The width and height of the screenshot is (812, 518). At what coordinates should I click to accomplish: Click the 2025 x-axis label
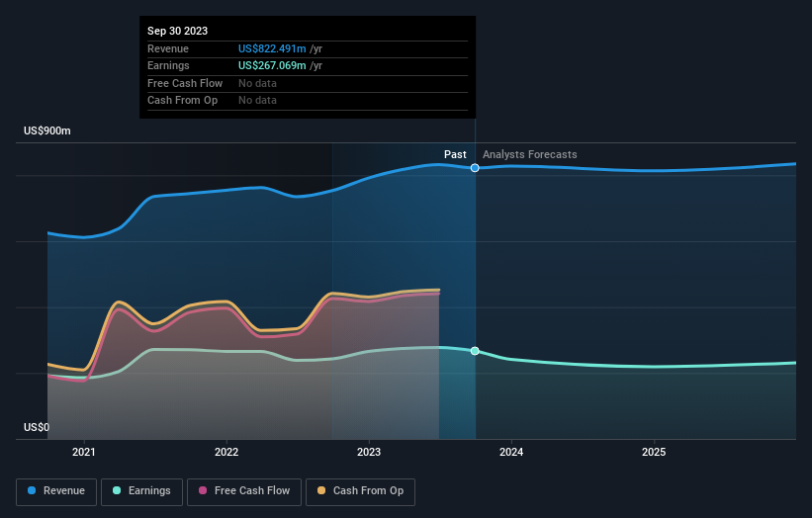[654, 452]
